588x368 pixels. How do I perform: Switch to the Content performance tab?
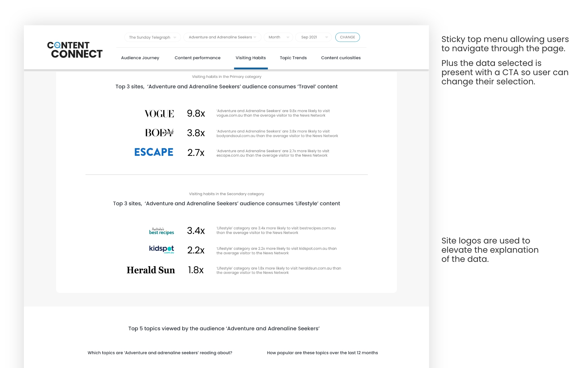(x=197, y=58)
